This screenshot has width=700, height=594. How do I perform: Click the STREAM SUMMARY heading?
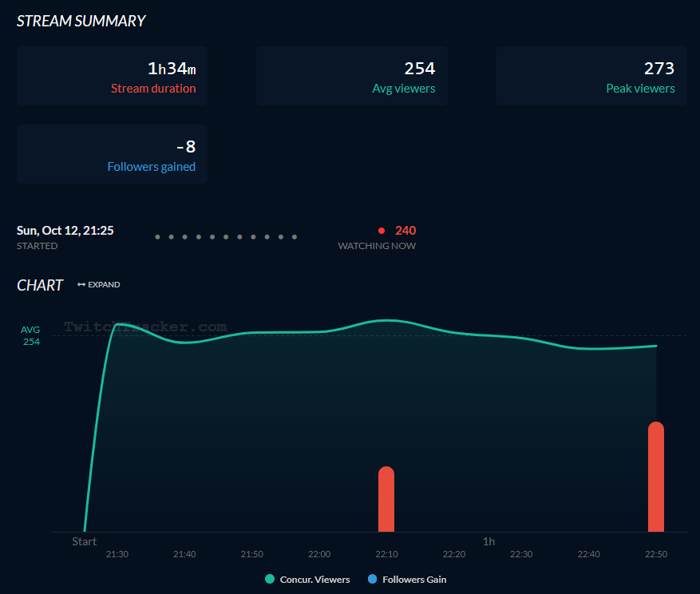81,21
